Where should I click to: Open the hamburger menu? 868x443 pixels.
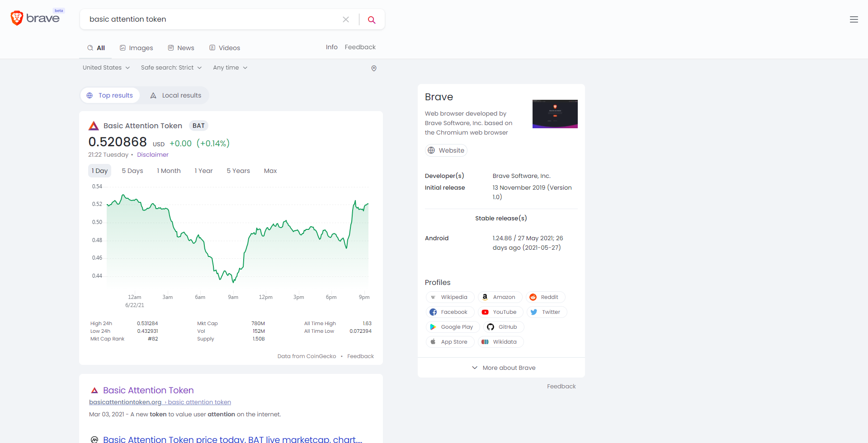[x=854, y=19]
